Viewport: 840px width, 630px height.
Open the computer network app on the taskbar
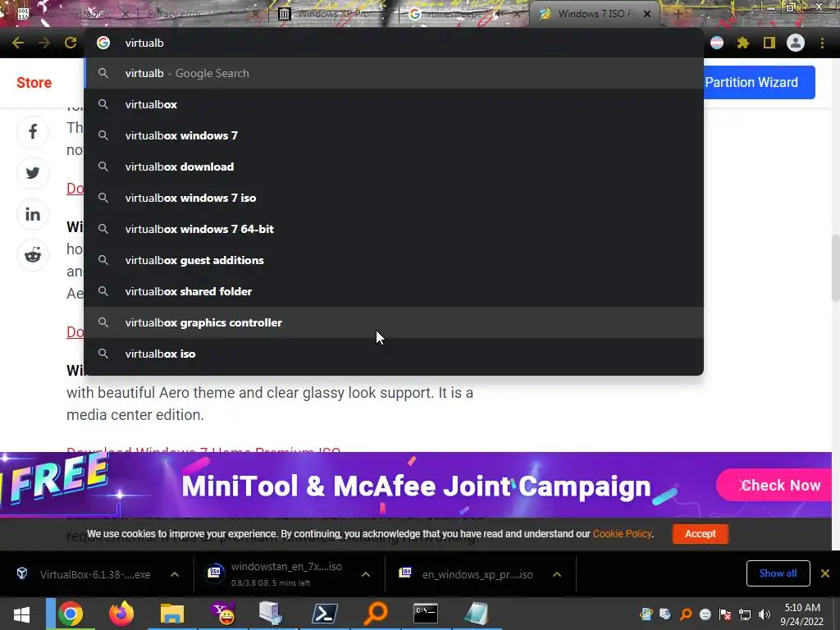pyautogui.click(x=271, y=614)
